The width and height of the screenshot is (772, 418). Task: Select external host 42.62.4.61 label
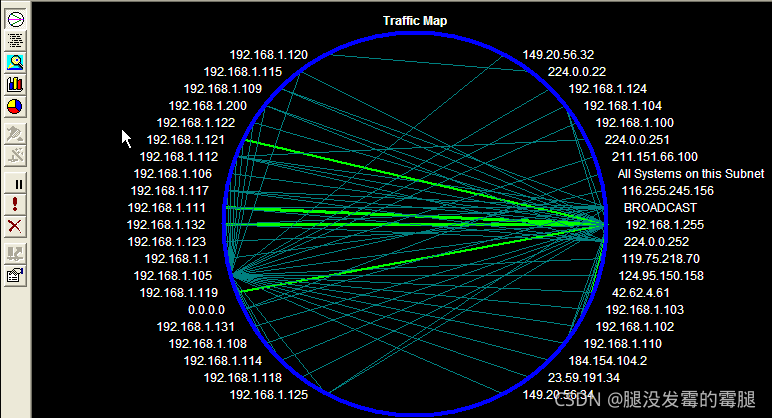tap(641, 292)
